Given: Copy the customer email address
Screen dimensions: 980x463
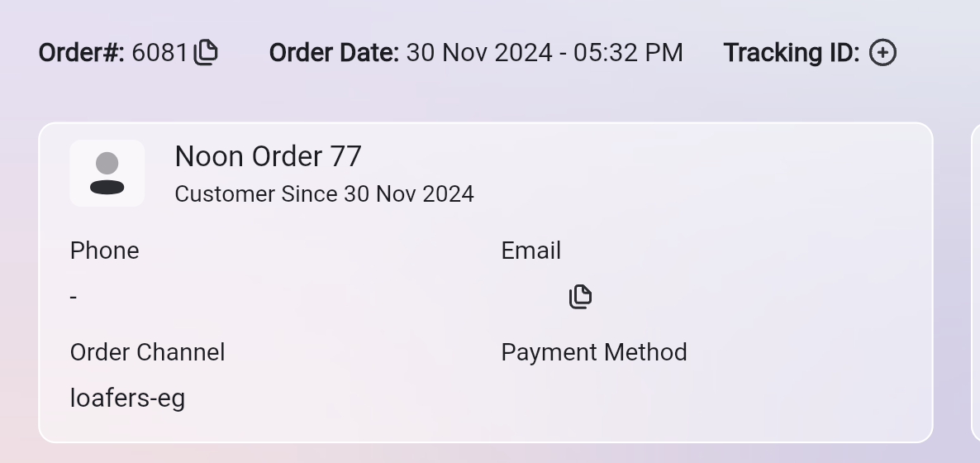Looking at the screenshot, I should click(x=581, y=296).
